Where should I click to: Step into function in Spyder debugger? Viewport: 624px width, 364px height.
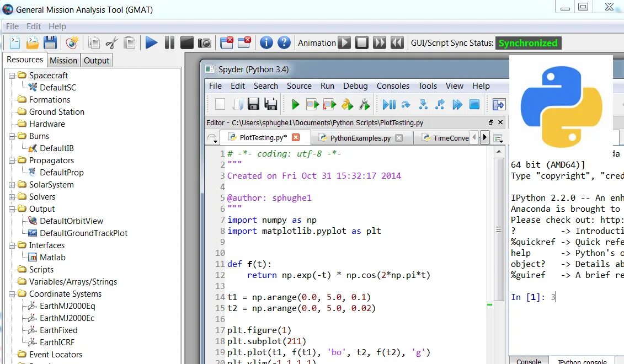point(423,104)
